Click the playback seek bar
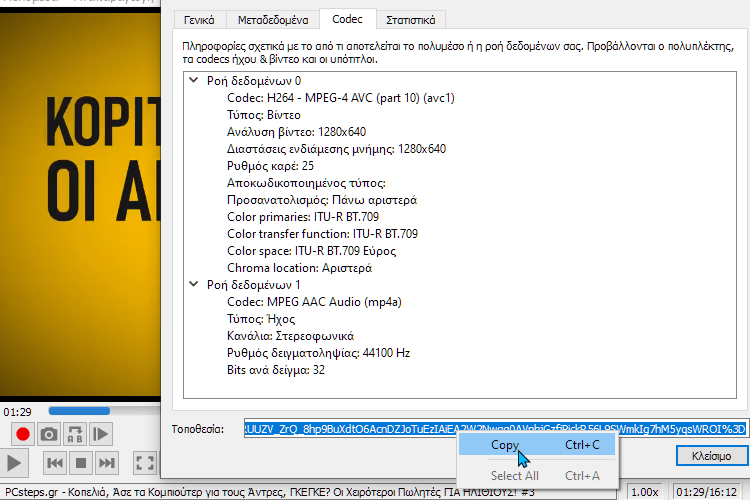This screenshot has width=750, height=500. 104,411
